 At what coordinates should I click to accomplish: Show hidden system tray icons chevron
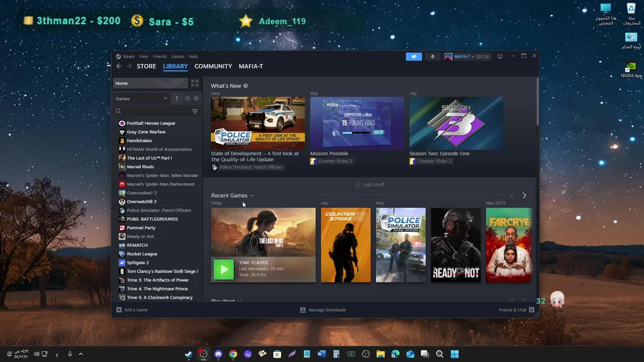pos(80,354)
